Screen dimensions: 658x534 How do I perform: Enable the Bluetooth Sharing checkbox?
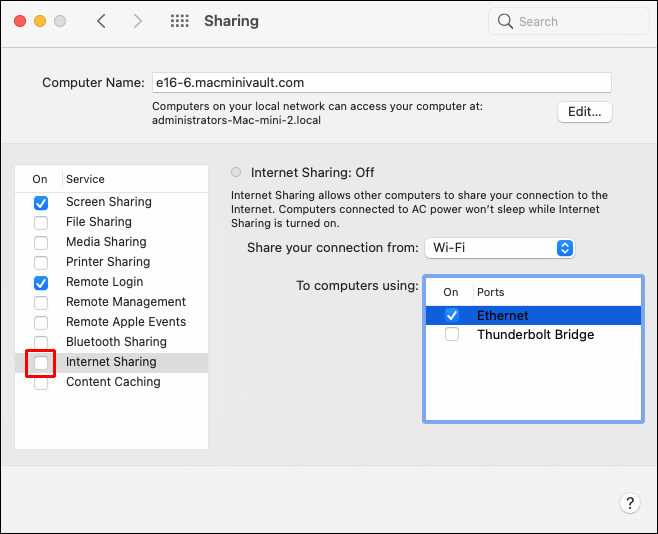(41, 342)
